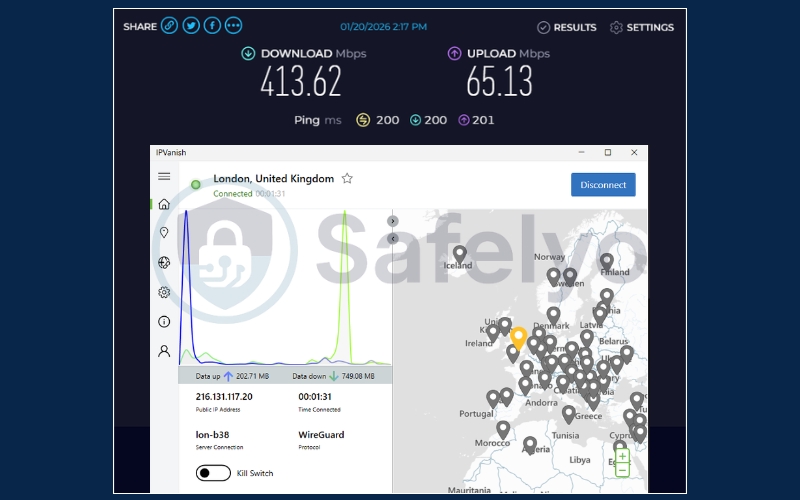Image resolution: width=800 pixels, height=500 pixels.
Task: Open the globe sidebar icon
Action: pyautogui.click(x=164, y=262)
